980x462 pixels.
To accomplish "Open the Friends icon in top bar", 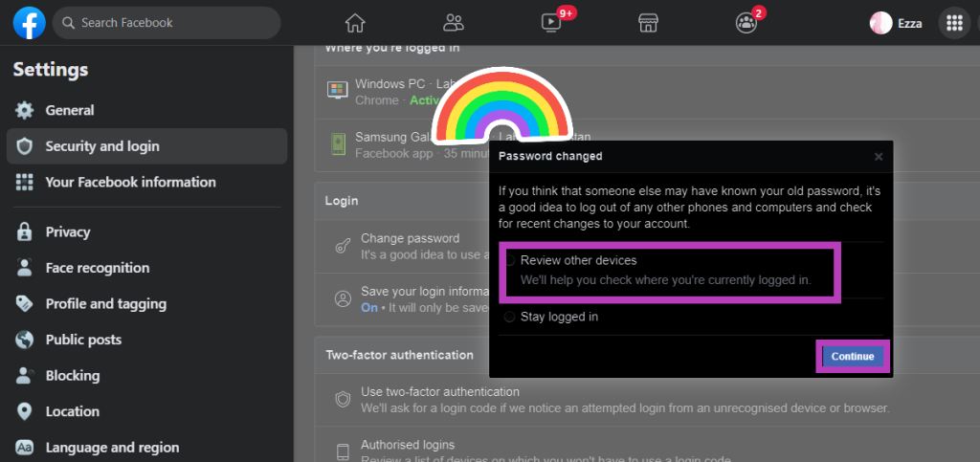I will pos(453,23).
